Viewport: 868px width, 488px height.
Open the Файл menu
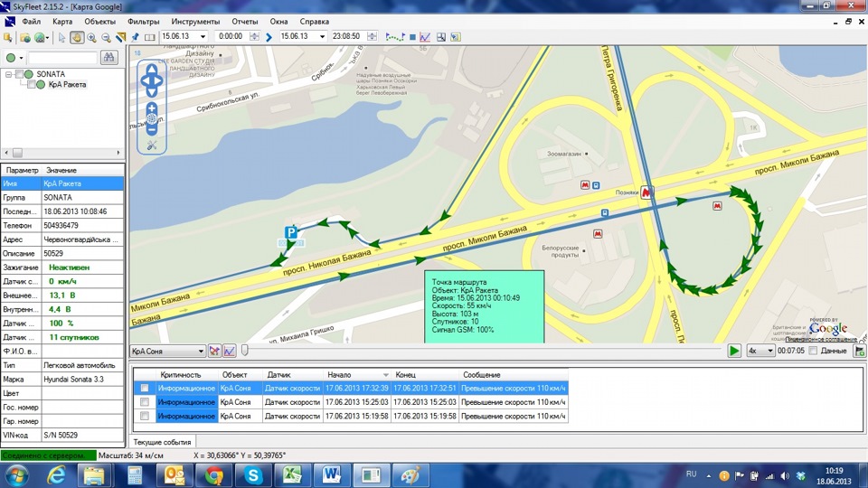[x=31, y=22]
